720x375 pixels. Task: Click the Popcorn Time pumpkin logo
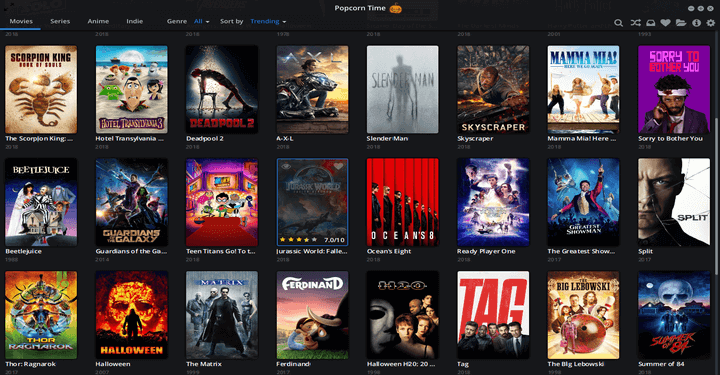point(395,8)
